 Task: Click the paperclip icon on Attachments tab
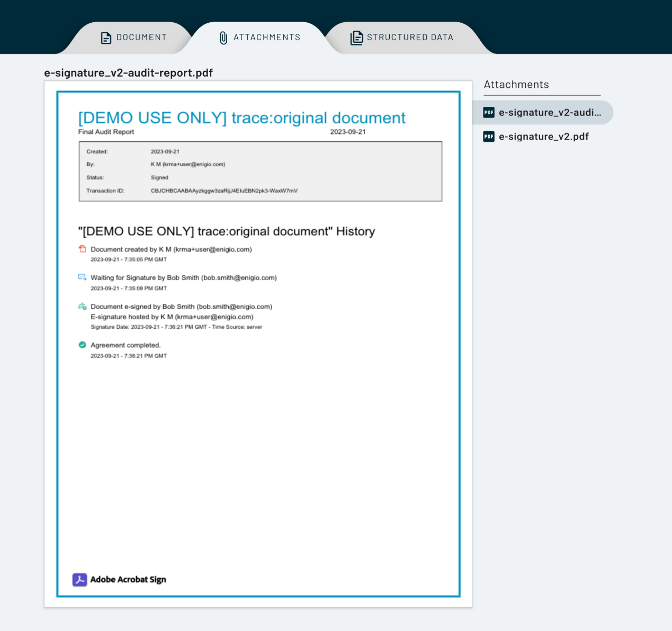[x=223, y=38]
